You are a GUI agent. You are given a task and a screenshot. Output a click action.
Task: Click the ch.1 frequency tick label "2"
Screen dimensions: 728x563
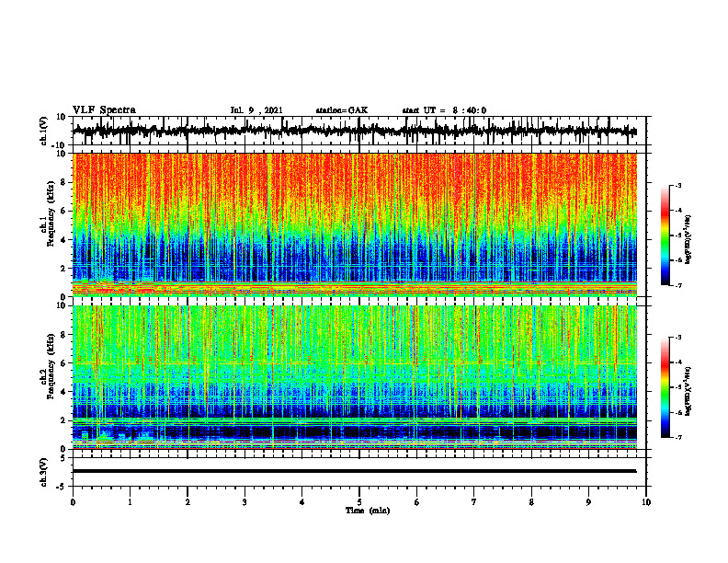[63, 269]
